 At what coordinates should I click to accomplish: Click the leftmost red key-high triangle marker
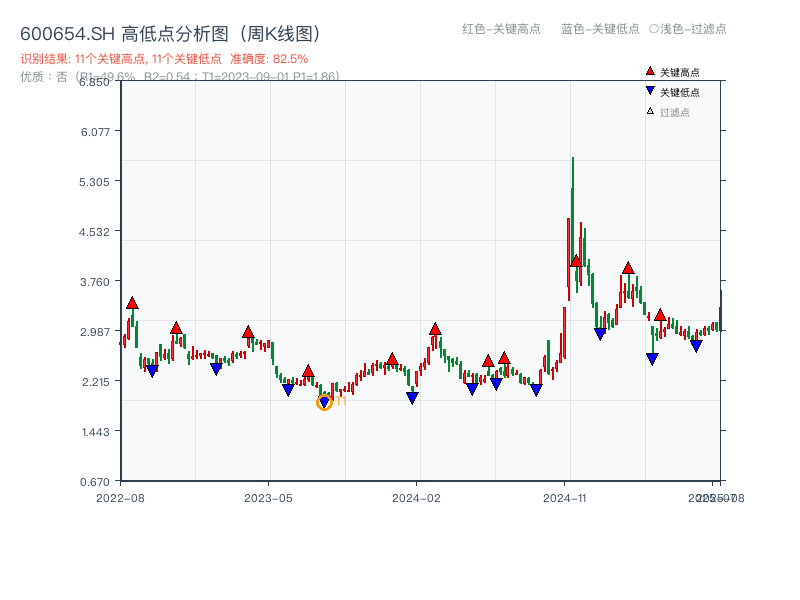[x=132, y=303]
